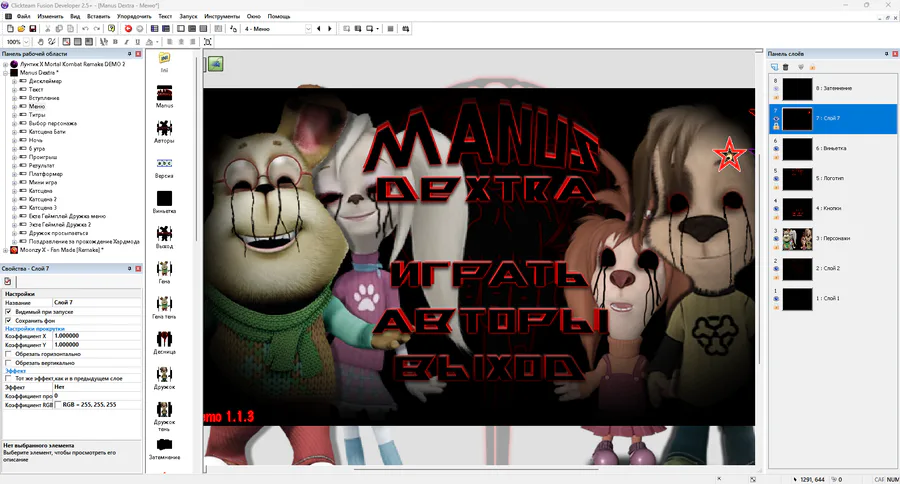Open the Изменить menu
This screenshot has width=900, height=484.
click(50, 16)
